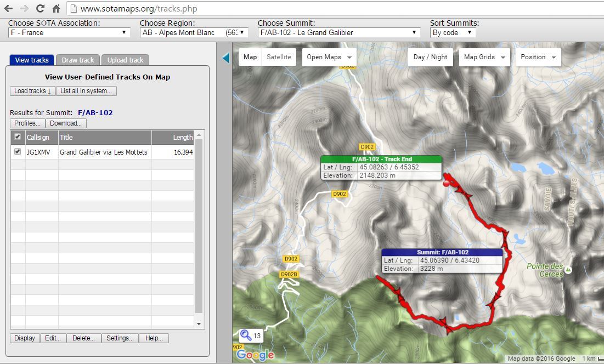Click the track end elevation 2148.203 m value

click(x=377, y=175)
